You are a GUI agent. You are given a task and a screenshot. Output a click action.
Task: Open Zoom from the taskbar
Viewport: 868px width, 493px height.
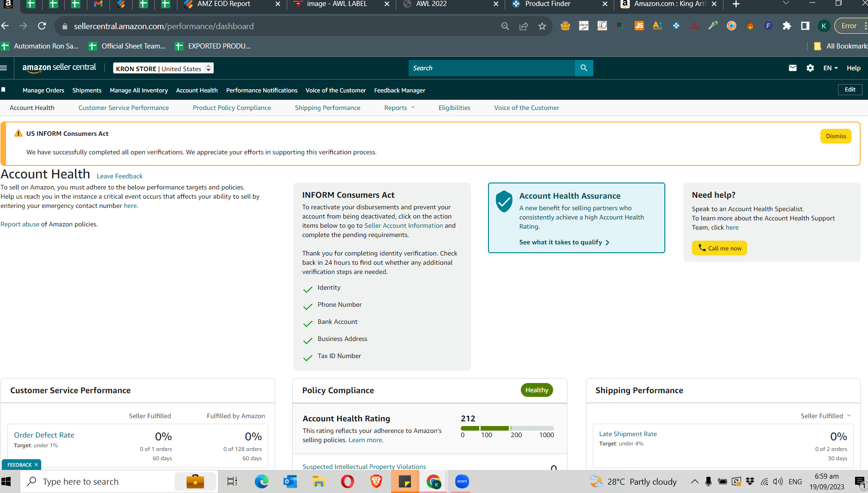tap(462, 481)
